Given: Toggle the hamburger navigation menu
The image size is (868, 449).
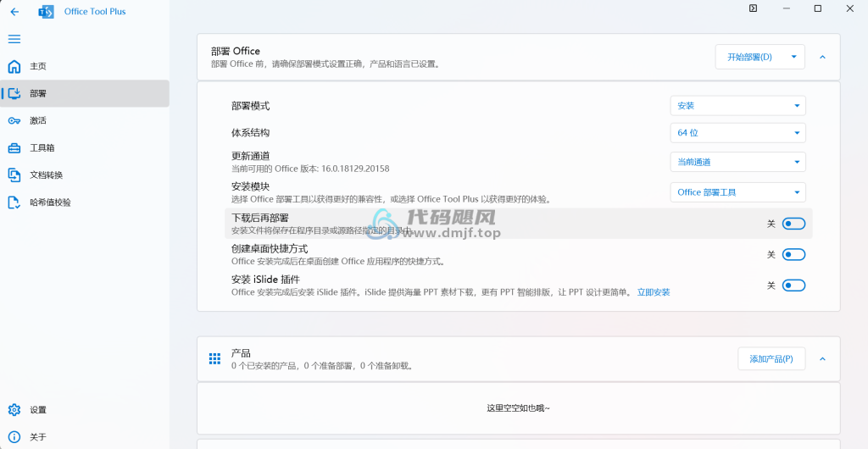Looking at the screenshot, I should coord(14,39).
